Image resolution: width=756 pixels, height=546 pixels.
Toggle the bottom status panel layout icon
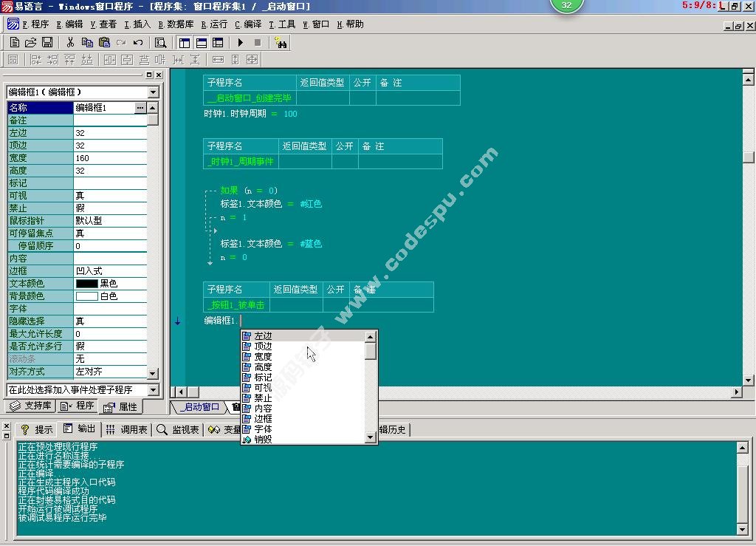(201, 43)
